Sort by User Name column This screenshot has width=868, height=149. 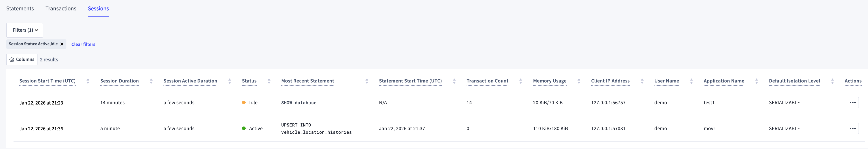click(691, 81)
